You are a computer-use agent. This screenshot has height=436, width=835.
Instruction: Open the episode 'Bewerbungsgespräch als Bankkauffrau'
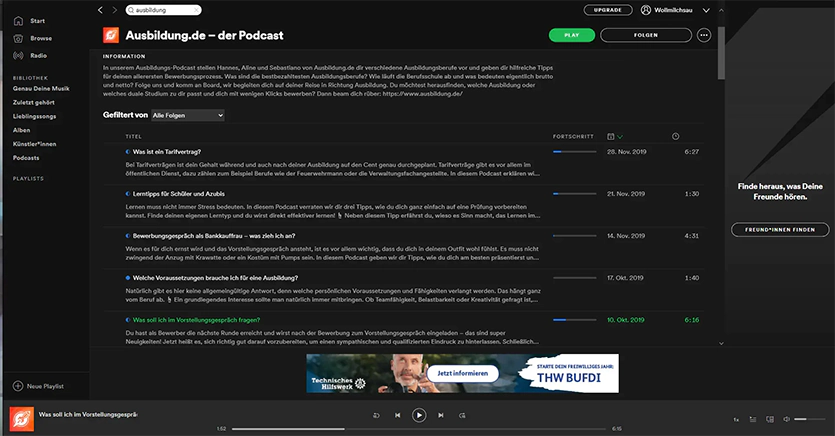pyautogui.click(x=214, y=236)
